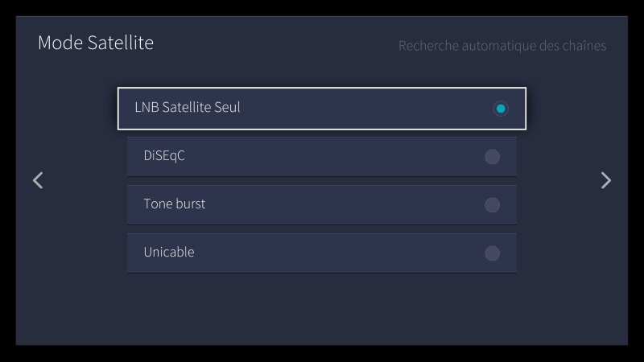Click the empty circle beside Unicable
The height and width of the screenshot is (362, 644).
[492, 253]
